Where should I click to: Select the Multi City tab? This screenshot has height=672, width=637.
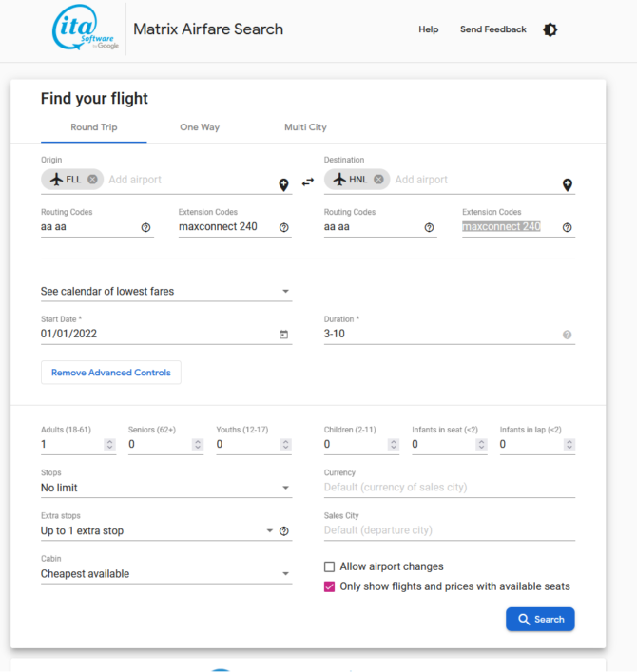(305, 127)
